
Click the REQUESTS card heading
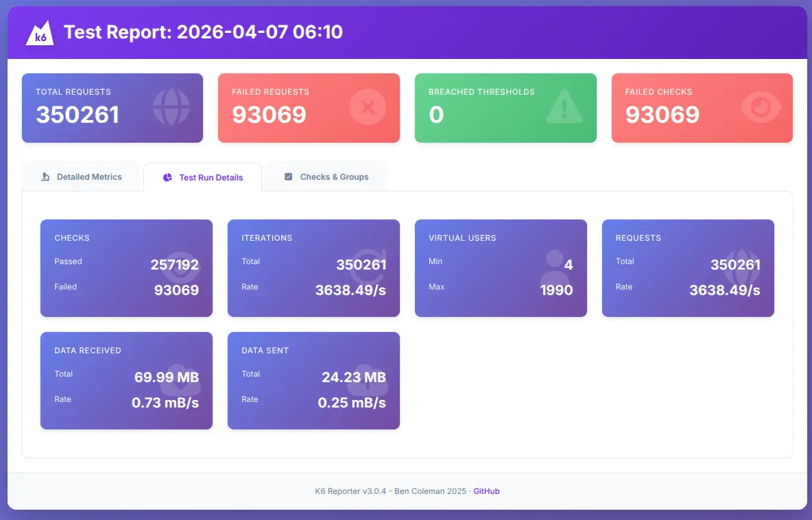tap(638, 238)
